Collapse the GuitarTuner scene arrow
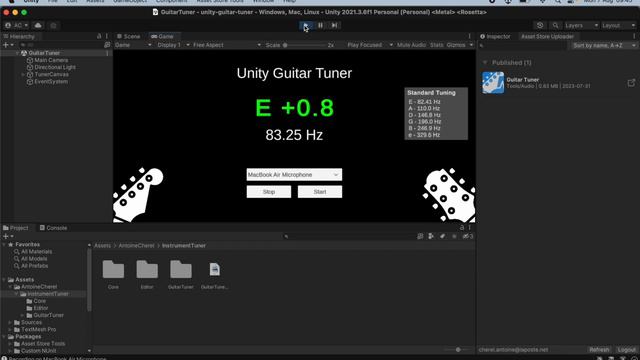Image resolution: width=640 pixels, height=360 pixels. (17, 53)
